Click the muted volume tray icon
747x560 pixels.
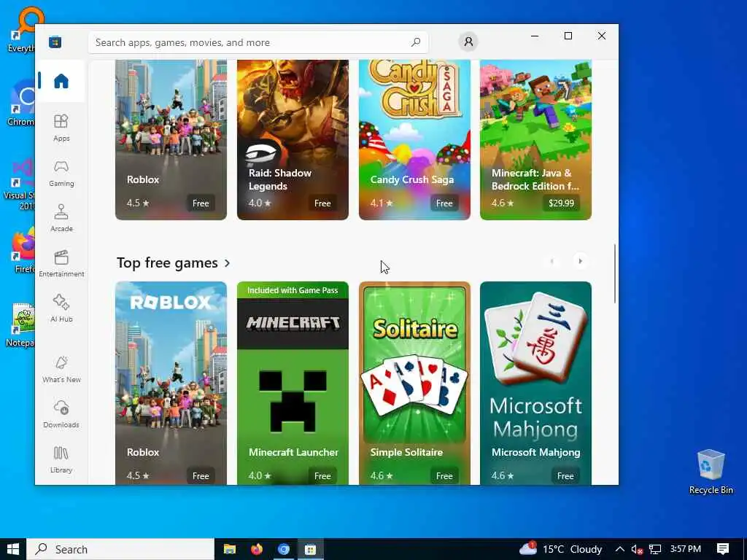pyautogui.click(x=637, y=550)
